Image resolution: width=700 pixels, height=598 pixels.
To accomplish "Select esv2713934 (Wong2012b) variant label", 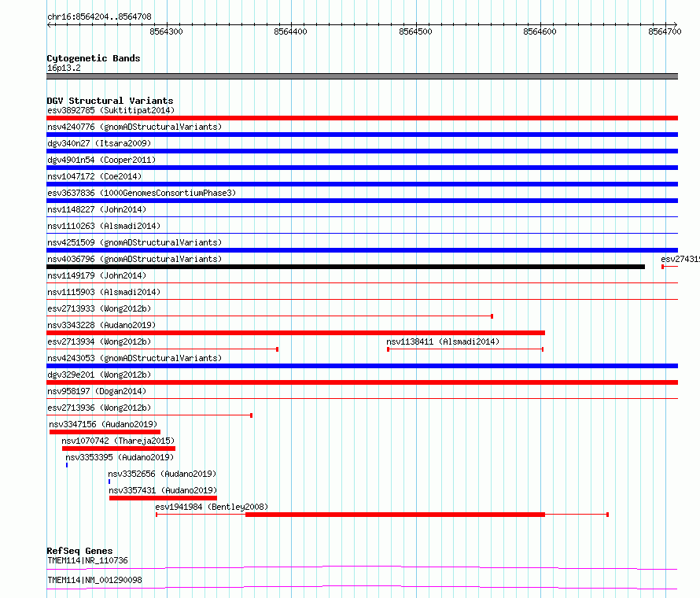I will coord(99,341).
